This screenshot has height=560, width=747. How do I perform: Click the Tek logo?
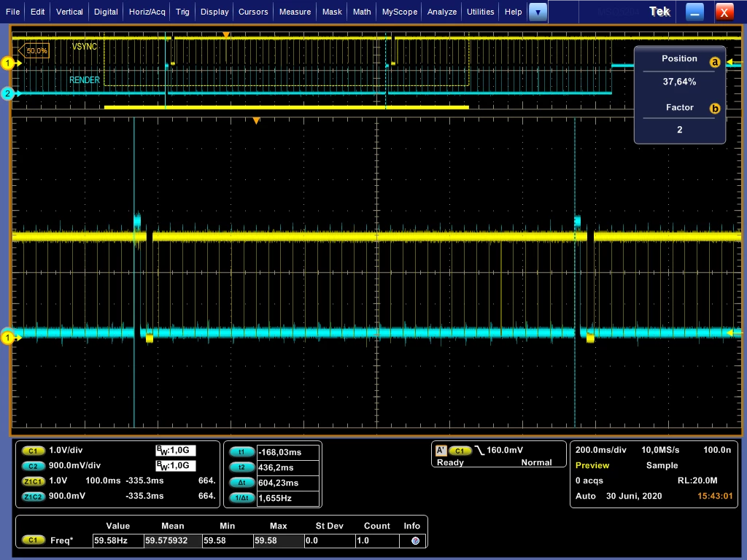coord(659,12)
